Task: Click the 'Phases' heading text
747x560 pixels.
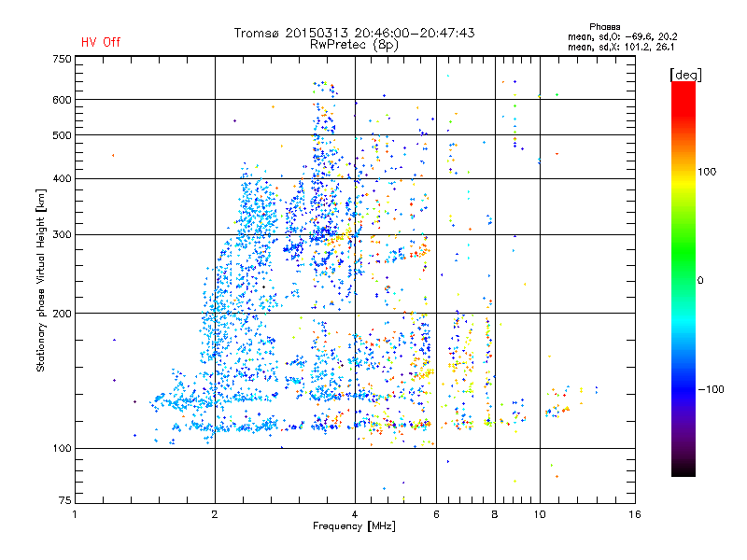Action: (604, 27)
